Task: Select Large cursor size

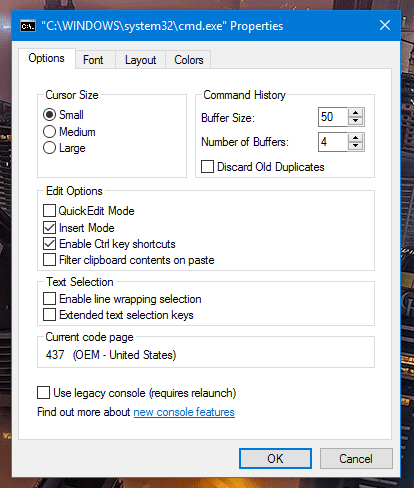Action: [49, 148]
